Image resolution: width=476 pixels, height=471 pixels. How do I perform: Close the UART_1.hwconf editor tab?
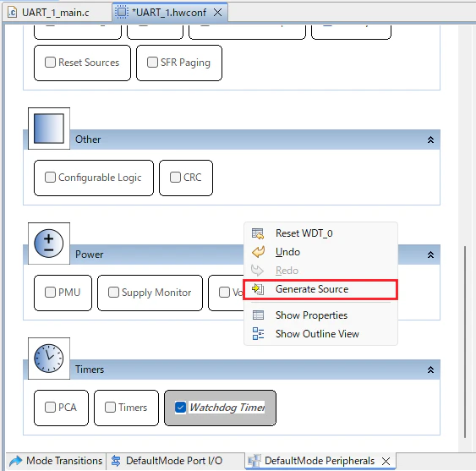click(217, 13)
